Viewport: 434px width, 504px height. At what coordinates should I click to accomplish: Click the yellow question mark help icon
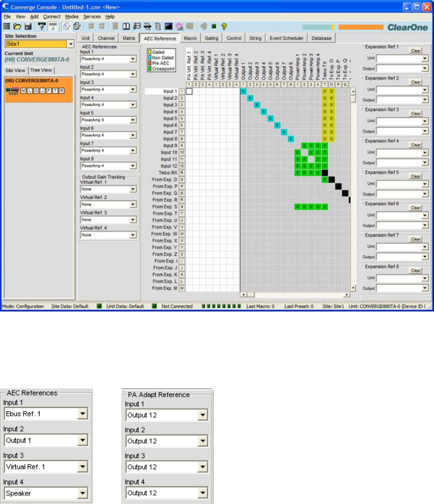point(224,26)
